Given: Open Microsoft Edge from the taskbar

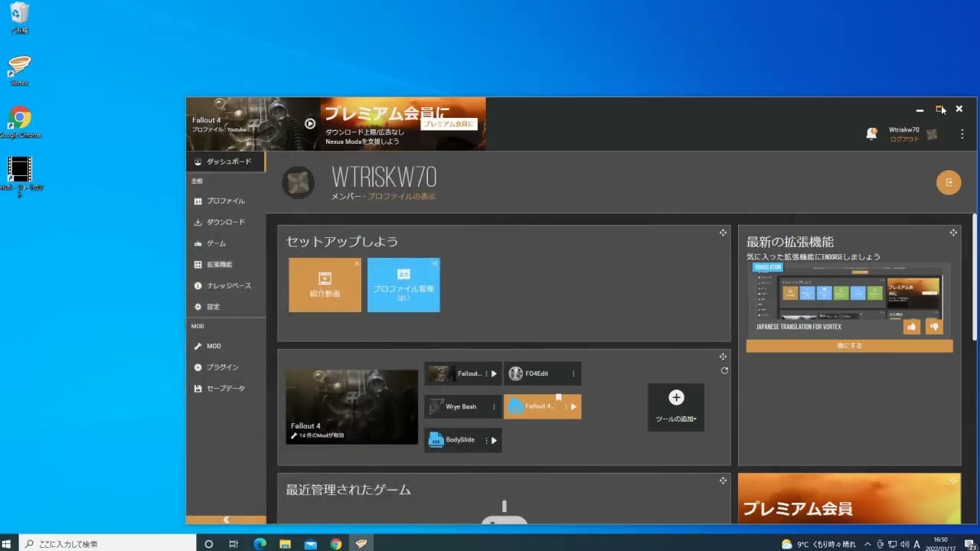Looking at the screenshot, I should [x=260, y=544].
